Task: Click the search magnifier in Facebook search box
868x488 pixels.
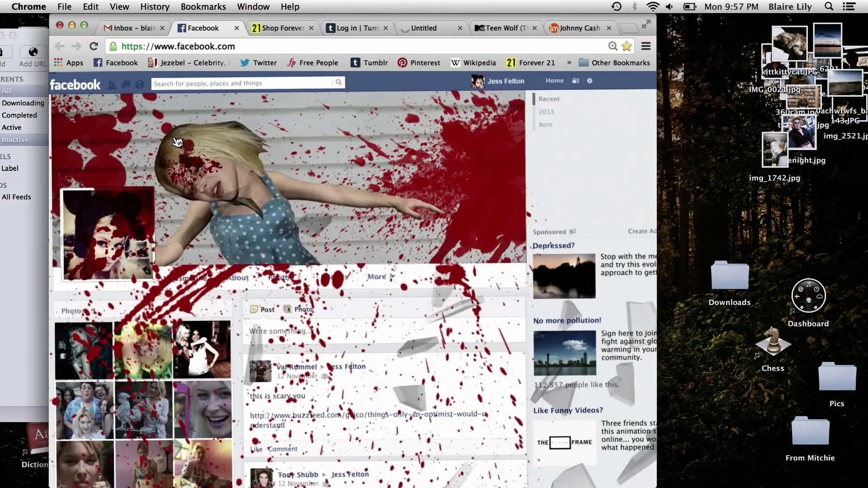Action: (338, 82)
